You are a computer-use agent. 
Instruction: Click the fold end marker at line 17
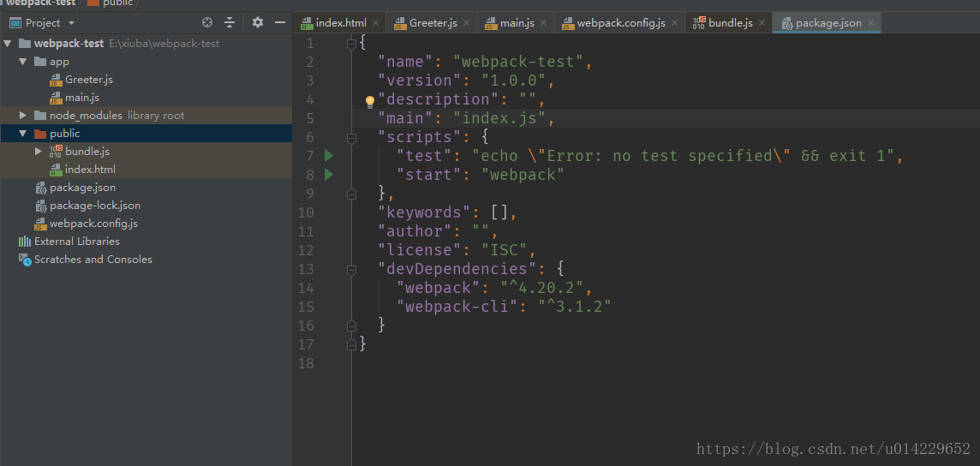coord(351,344)
